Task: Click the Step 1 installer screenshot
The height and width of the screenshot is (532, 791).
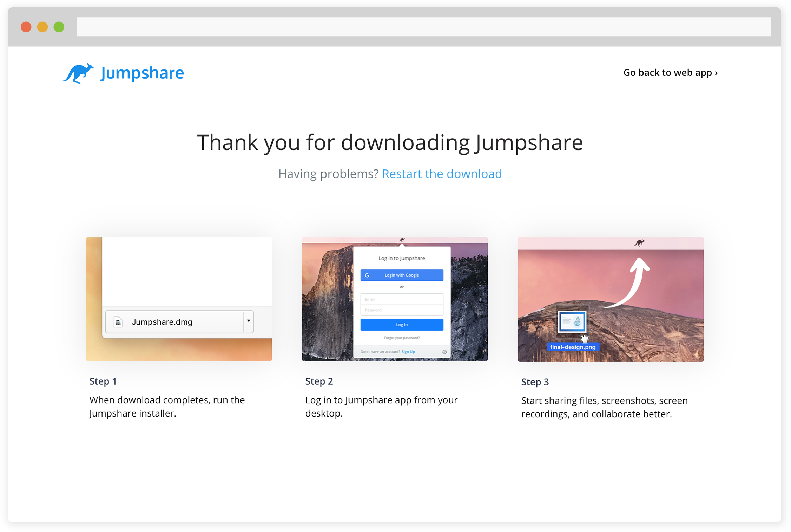Action: pos(179,299)
